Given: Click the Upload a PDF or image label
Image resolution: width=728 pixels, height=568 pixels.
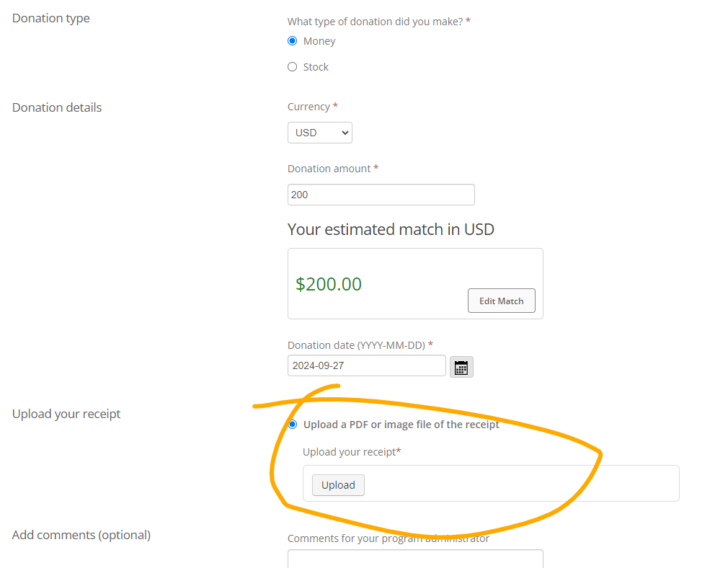Looking at the screenshot, I should (401, 425).
